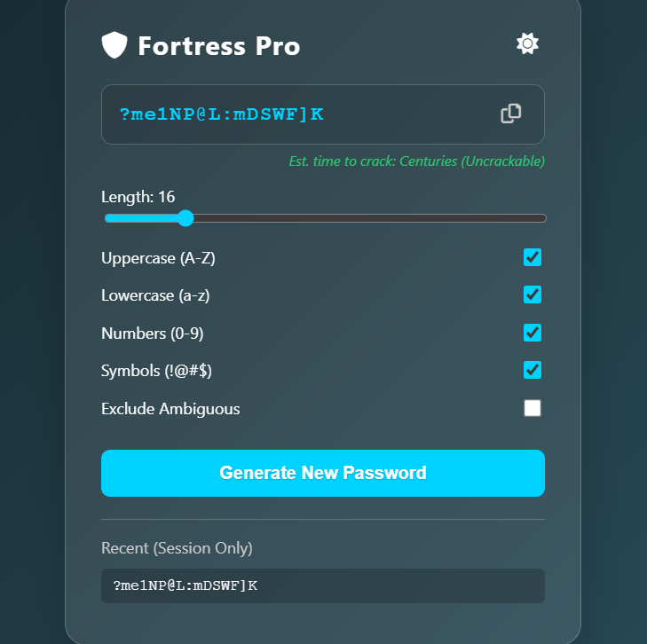Click the far right end of the length slider track

(543, 218)
